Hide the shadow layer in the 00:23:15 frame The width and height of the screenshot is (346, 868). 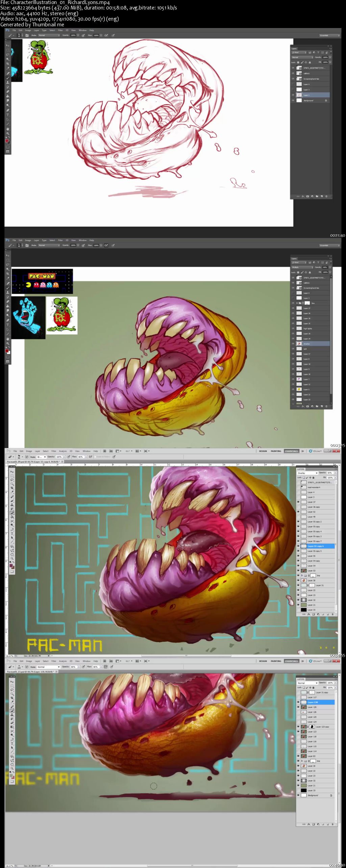(293, 344)
